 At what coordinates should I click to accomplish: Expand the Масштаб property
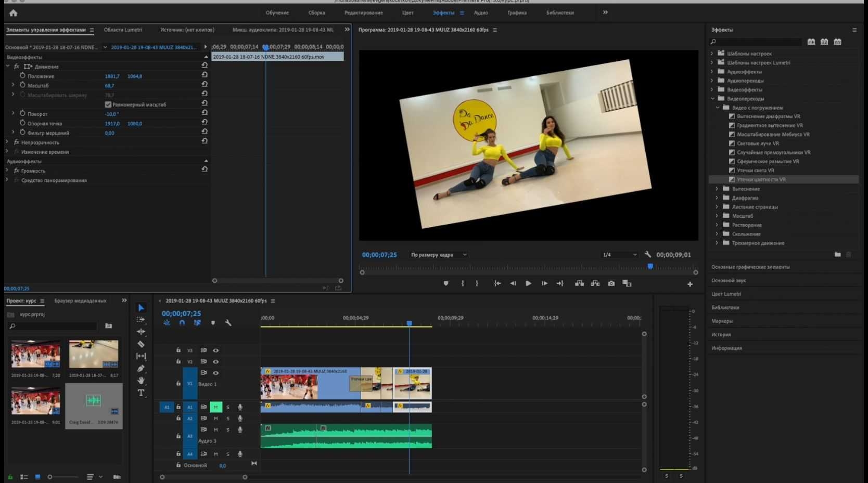click(x=13, y=85)
